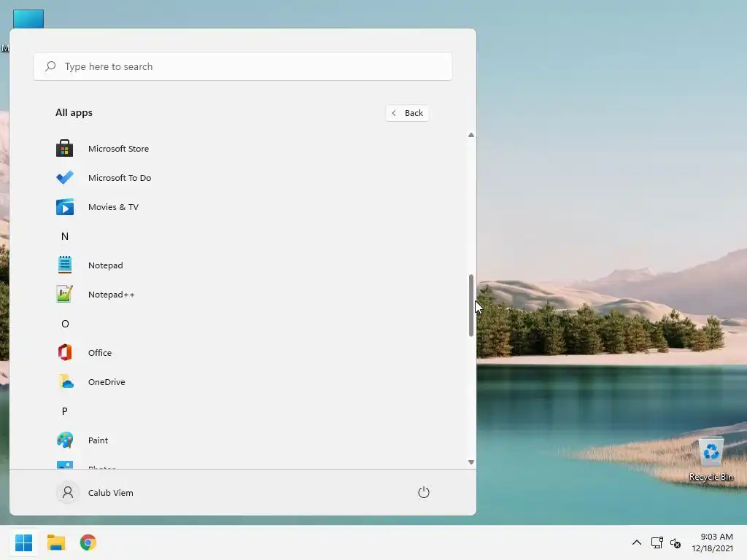Click the Microsoft Store label

click(118, 149)
